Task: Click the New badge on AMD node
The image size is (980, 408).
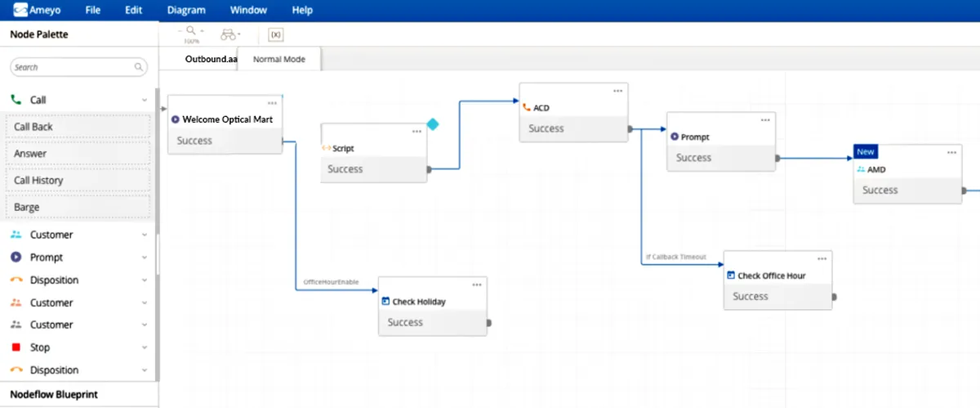Action: (866, 151)
